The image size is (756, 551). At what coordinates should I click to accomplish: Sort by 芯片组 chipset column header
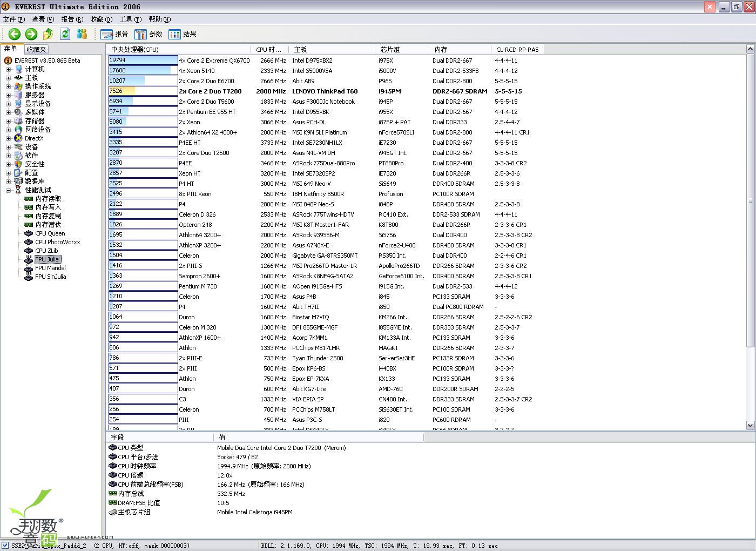pos(402,49)
